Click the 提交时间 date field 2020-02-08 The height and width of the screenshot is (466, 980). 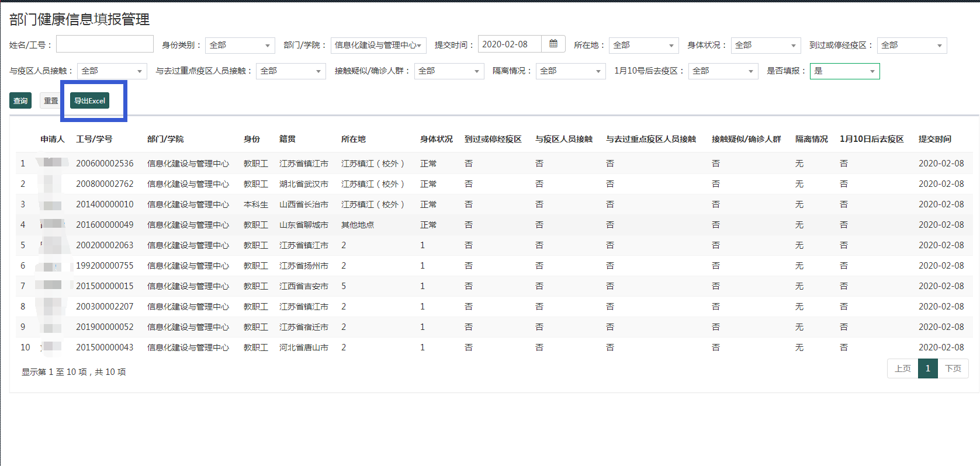pos(510,44)
